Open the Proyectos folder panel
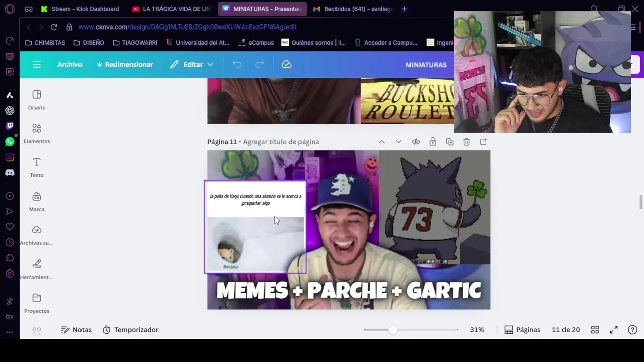The image size is (644, 362). point(37,303)
